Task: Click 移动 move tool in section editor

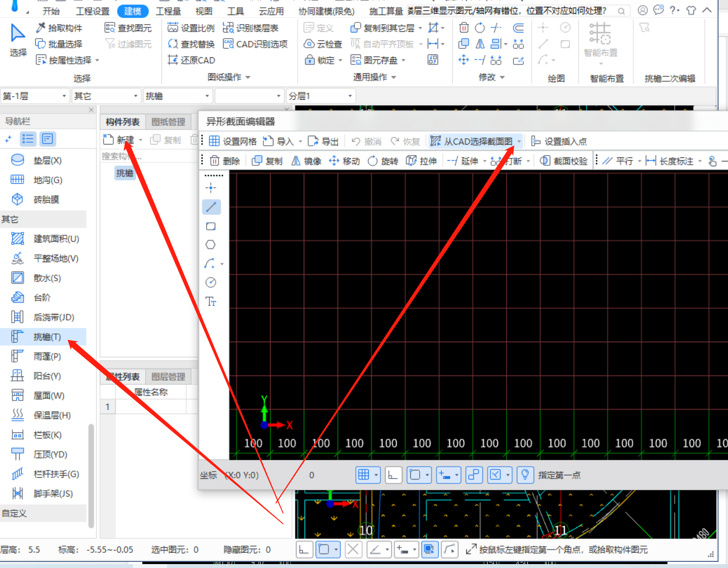Action: tap(344, 161)
